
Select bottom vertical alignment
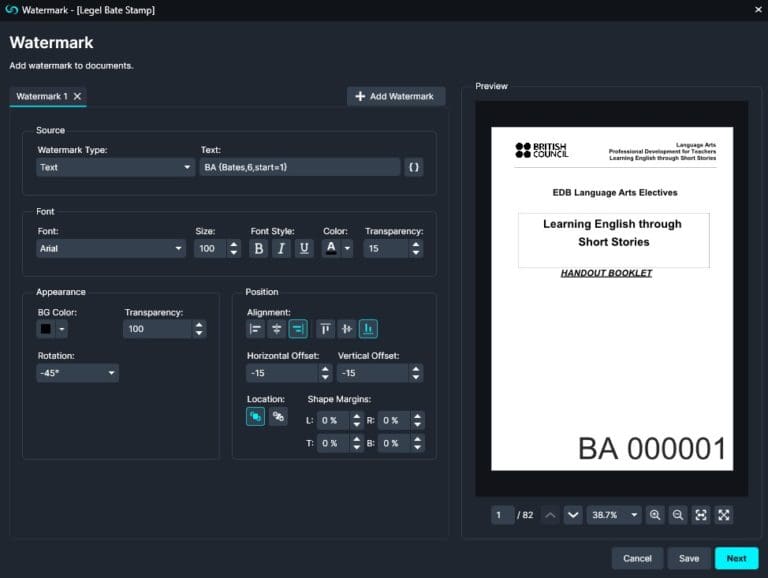click(x=368, y=329)
